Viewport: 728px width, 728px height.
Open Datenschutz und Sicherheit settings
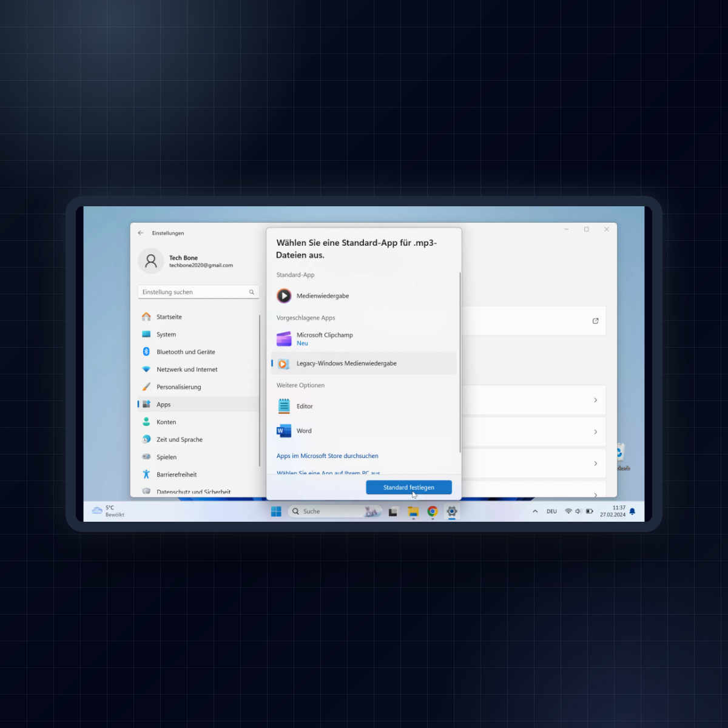[x=198, y=491]
